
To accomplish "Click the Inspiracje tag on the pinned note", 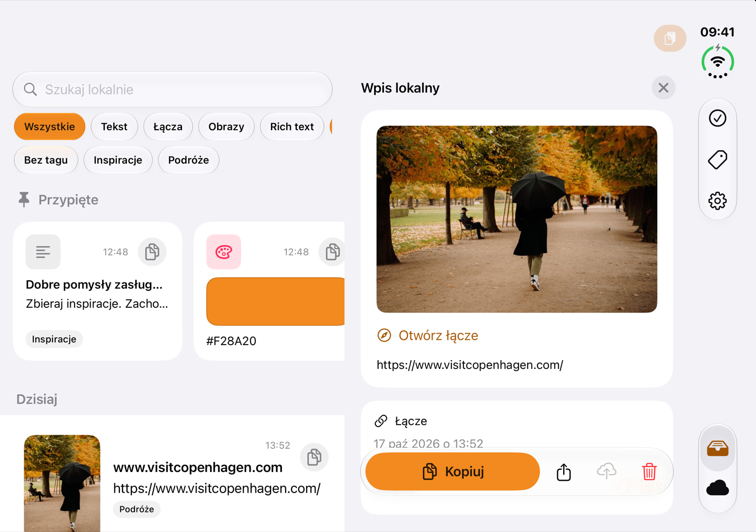I will (54, 339).
